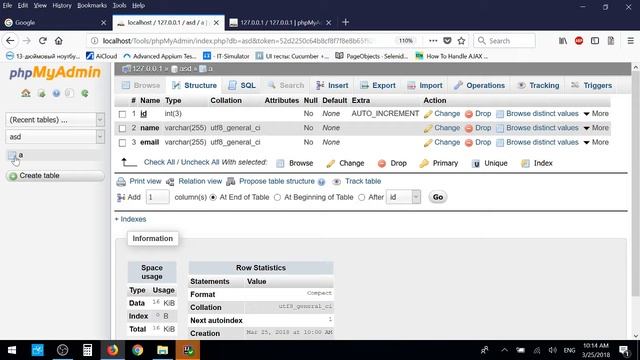Switch to the Google browser tab

55,22
